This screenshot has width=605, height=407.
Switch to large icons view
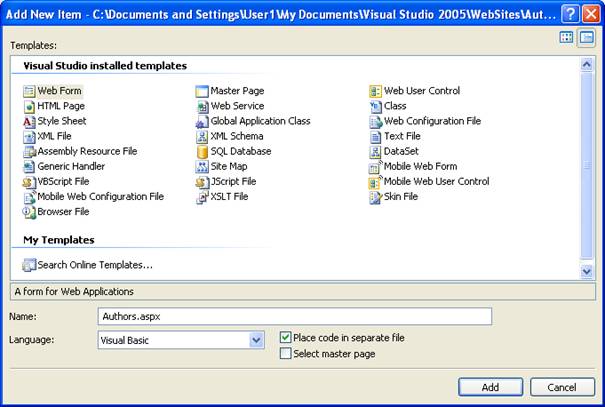(566, 38)
